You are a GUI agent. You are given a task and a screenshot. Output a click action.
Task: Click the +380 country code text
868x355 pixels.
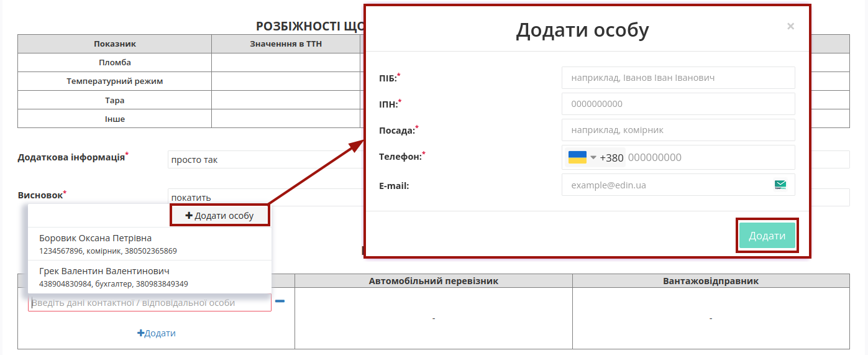[612, 158]
